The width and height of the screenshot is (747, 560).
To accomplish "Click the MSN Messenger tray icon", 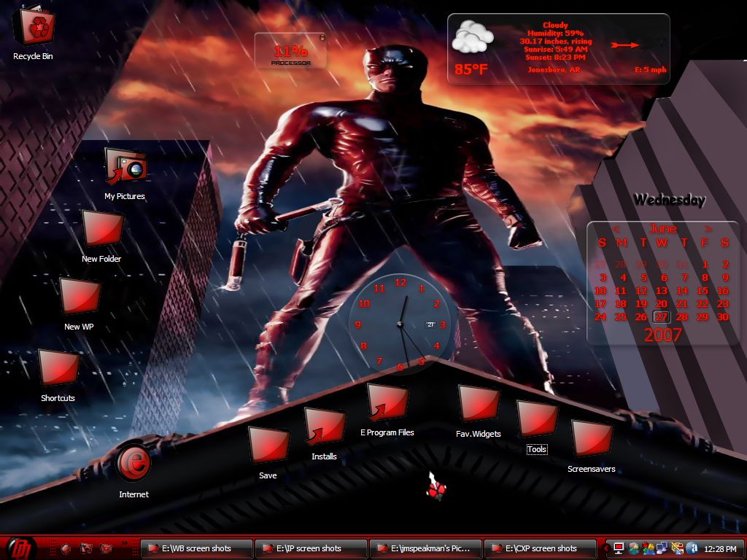I will coord(649,548).
